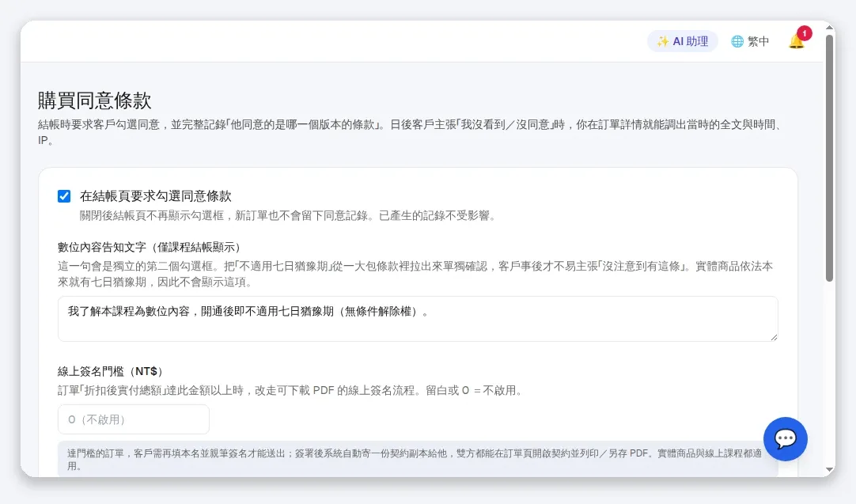Viewport: 856px width, 504px height.
Task: Click the 數位內容告知文字（僅課程結帳顯示） label
Action: point(149,248)
